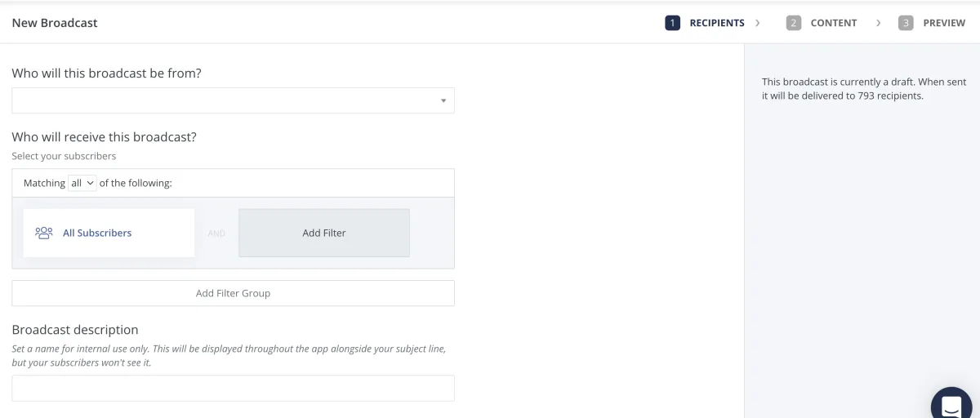This screenshot has height=418, width=980.
Task: Open the broadcast sender dropdown
Action: click(233, 100)
